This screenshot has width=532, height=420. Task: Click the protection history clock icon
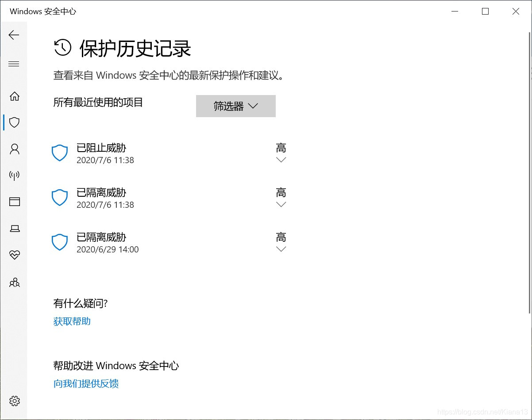point(62,47)
